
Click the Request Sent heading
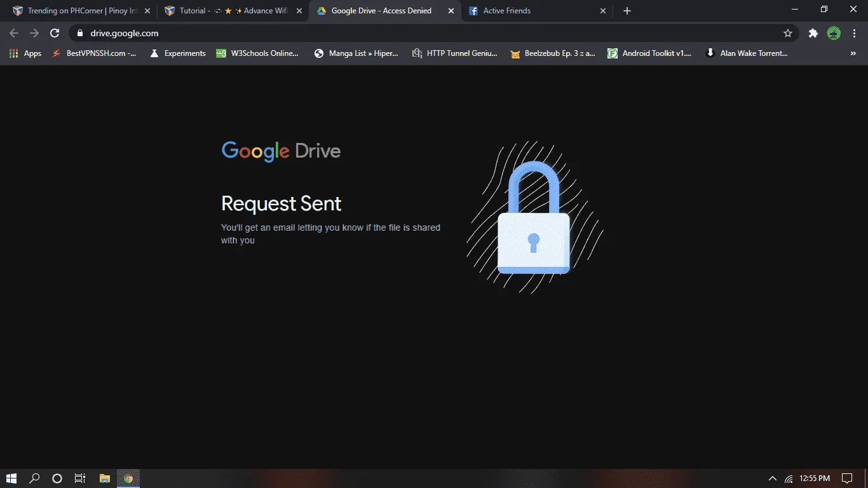(x=281, y=203)
